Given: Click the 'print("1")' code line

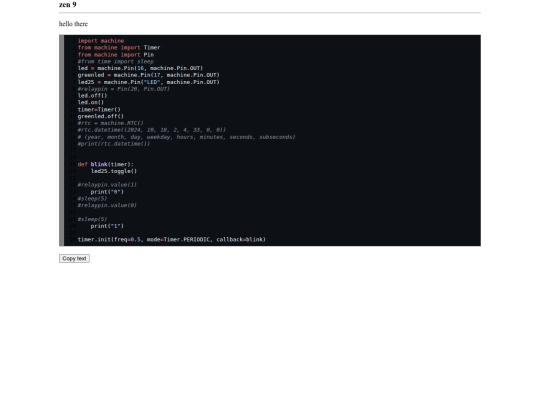Looking at the screenshot, I should pos(107,226).
